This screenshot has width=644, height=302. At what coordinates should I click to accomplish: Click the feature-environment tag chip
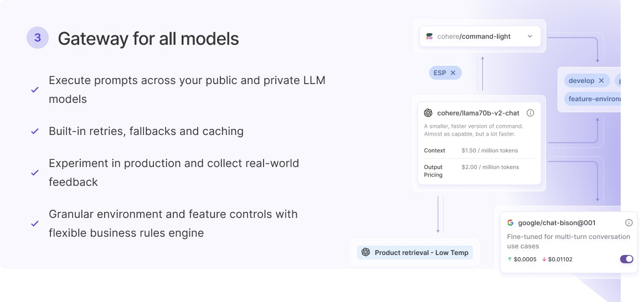coord(593,99)
